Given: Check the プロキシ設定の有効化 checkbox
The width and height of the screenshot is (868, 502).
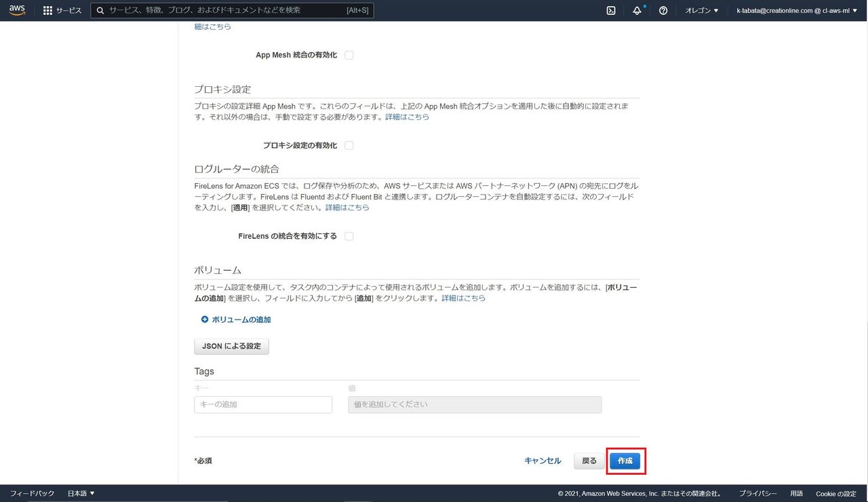Looking at the screenshot, I should pyautogui.click(x=349, y=146).
